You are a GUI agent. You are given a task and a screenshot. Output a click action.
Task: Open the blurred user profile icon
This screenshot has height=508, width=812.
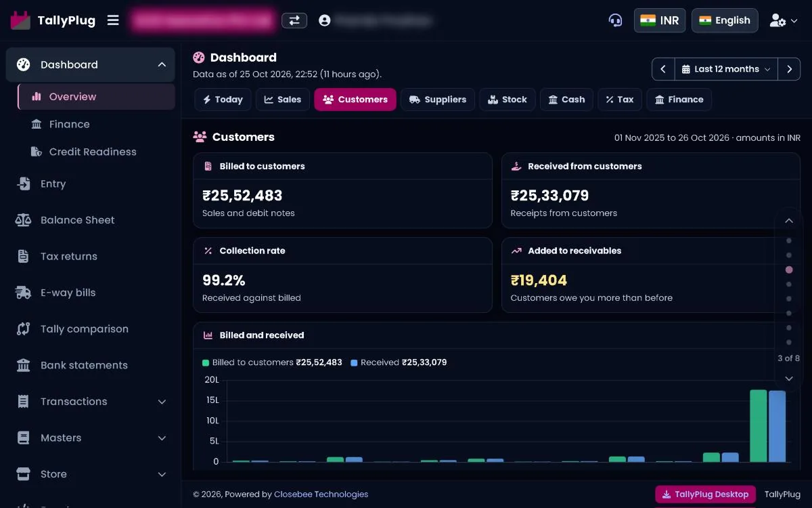tap(325, 21)
